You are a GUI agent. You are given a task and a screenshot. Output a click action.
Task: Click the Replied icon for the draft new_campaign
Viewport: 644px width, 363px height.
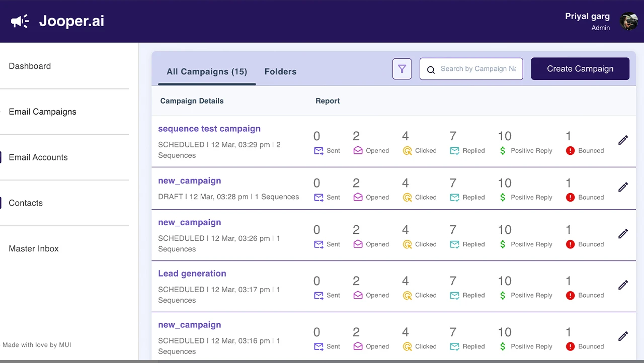pos(454,197)
